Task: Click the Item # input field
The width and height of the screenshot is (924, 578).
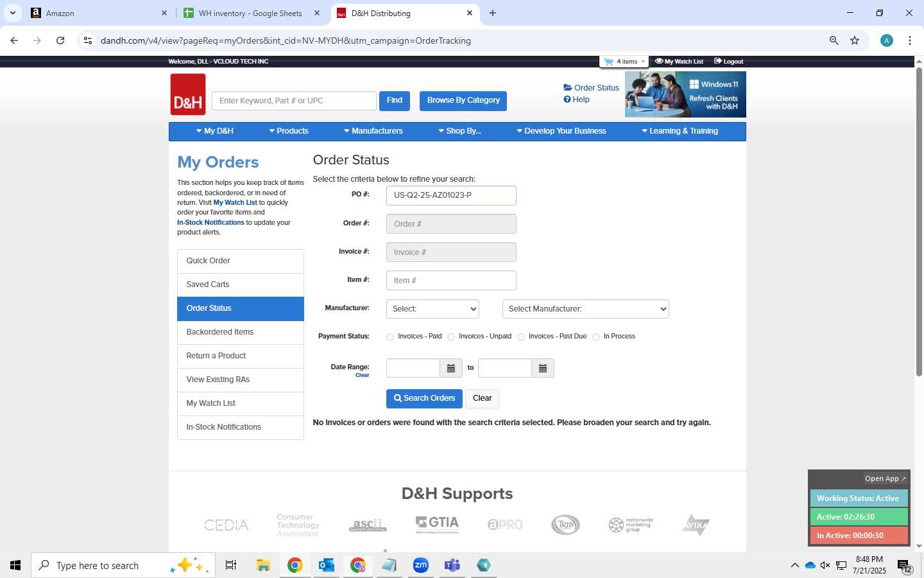Action: point(451,281)
